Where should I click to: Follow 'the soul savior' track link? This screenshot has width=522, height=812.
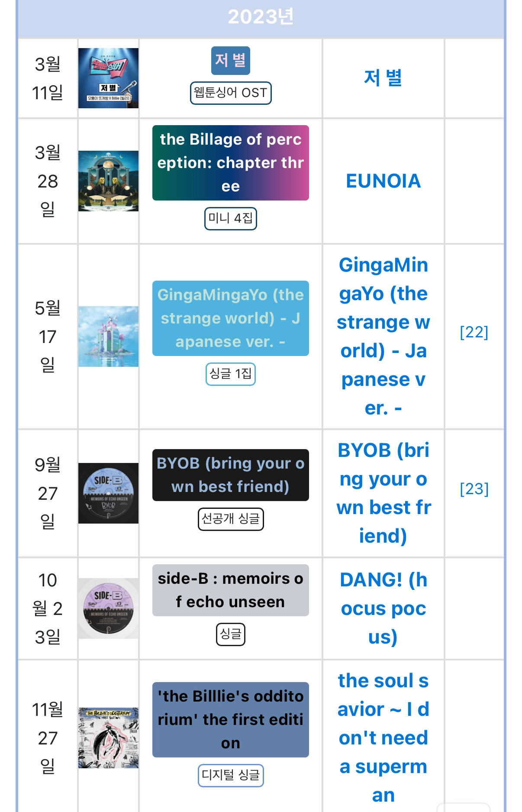pos(383,738)
